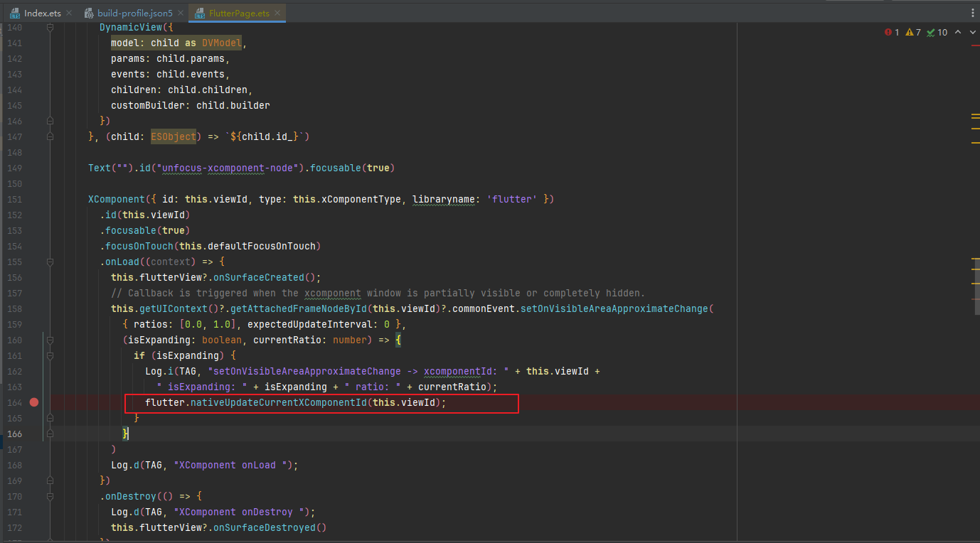
Task: Click the "XComponent onLoad " log string
Action: tap(233, 465)
